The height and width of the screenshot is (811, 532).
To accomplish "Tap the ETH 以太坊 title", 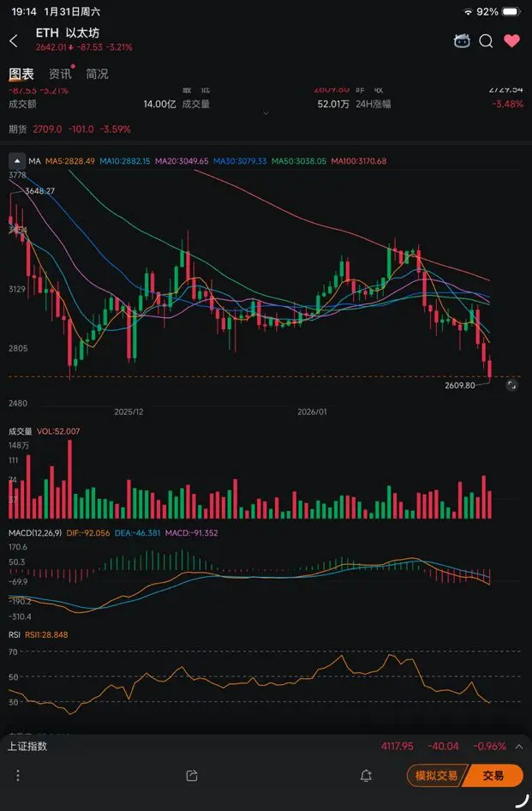I will tap(67, 33).
